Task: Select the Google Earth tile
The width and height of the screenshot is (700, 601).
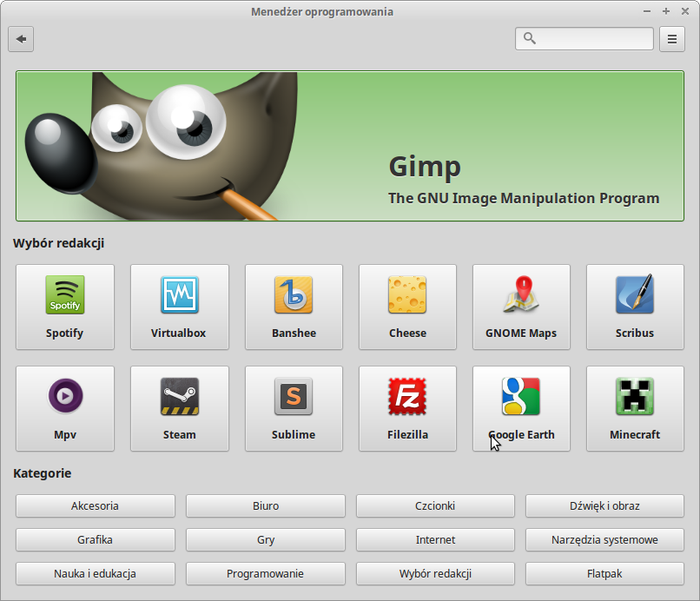Action: coord(521,408)
